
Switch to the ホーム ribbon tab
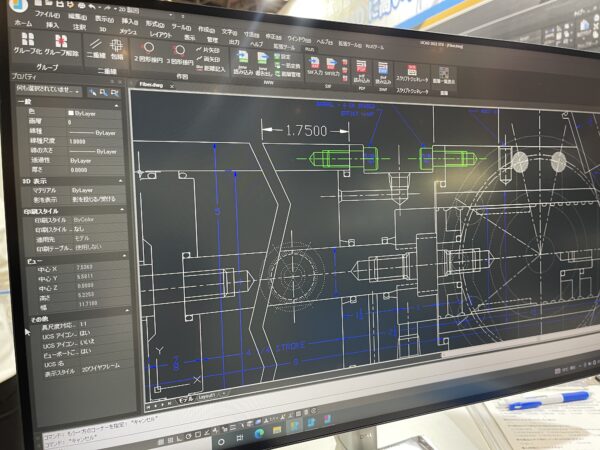click(x=22, y=22)
